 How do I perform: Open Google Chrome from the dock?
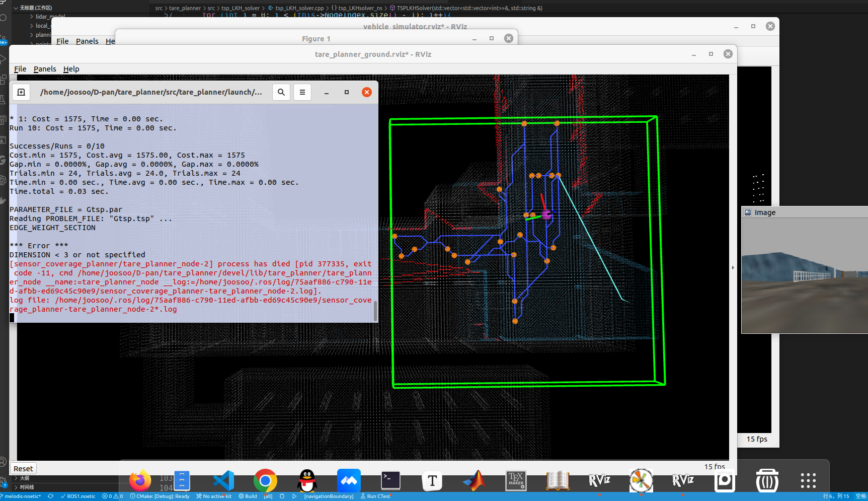tap(265, 480)
